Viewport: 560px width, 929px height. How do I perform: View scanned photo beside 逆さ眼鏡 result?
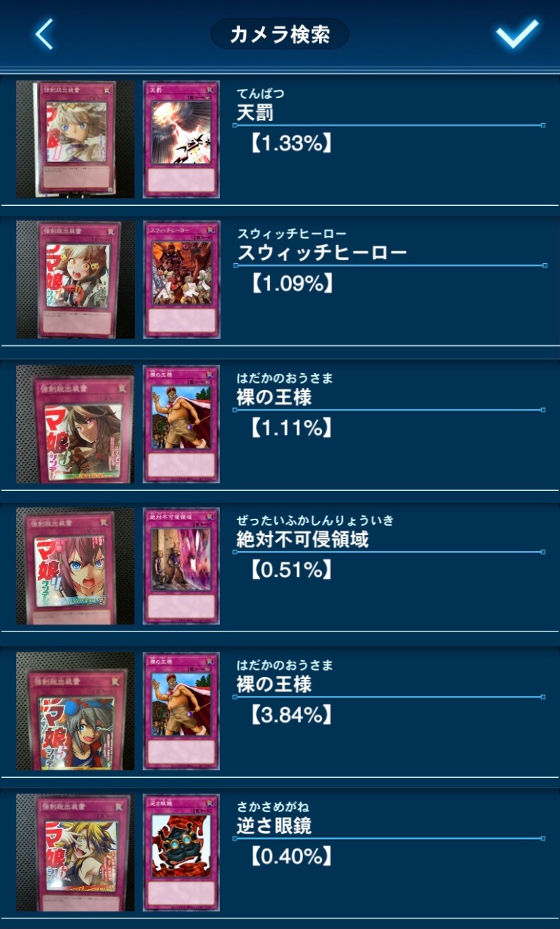[76, 852]
